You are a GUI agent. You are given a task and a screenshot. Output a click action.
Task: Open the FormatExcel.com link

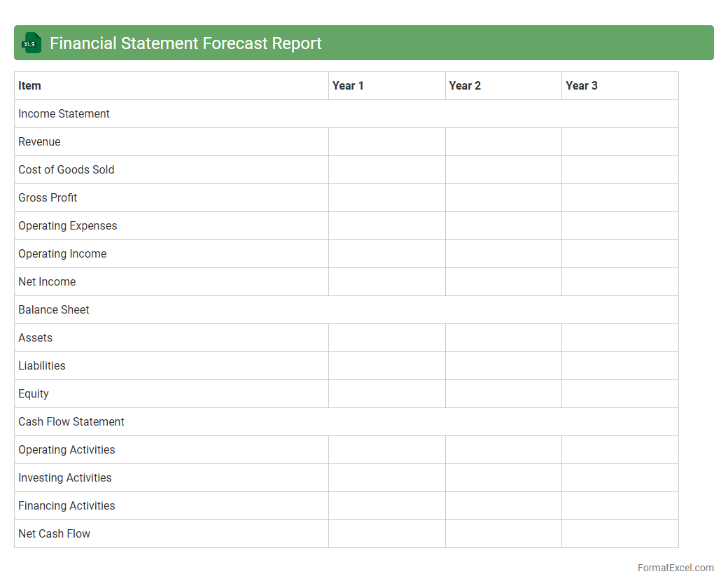[x=675, y=568]
